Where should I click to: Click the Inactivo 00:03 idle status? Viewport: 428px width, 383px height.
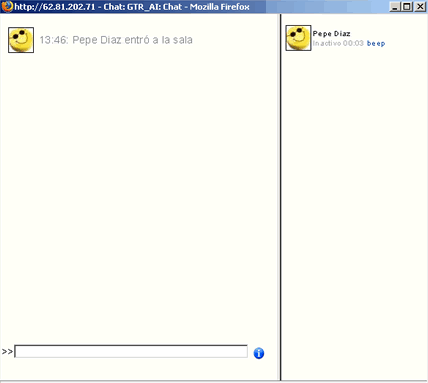pos(338,43)
